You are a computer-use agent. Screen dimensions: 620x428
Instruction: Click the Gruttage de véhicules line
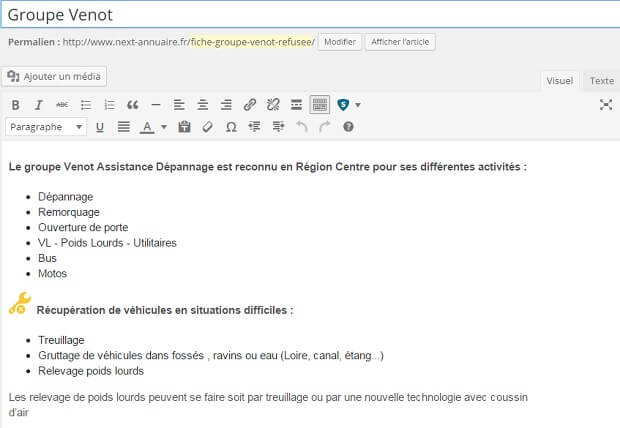pyautogui.click(x=211, y=356)
